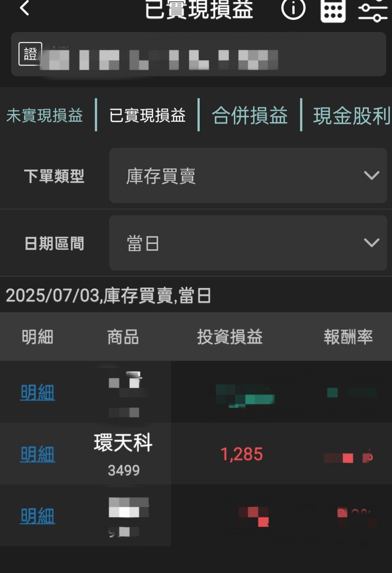Sort by 投資損益 column header

coord(230,337)
